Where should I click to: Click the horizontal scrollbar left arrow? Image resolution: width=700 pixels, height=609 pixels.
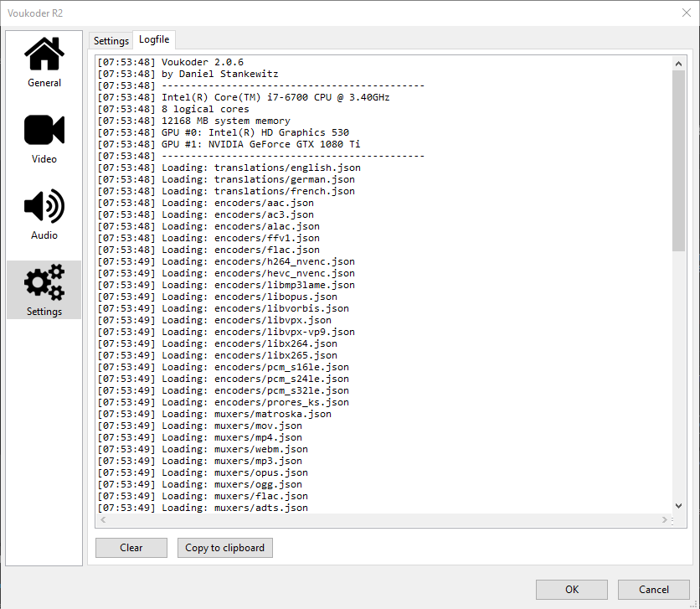tap(104, 520)
